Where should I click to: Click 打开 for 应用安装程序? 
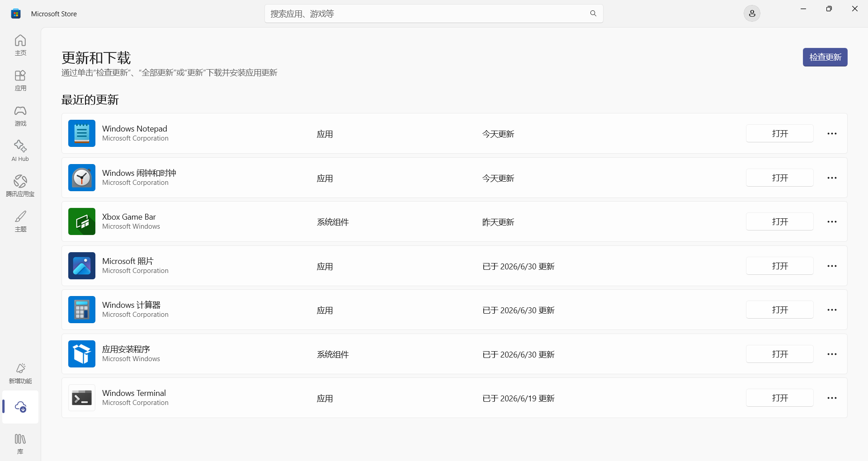[780, 354]
